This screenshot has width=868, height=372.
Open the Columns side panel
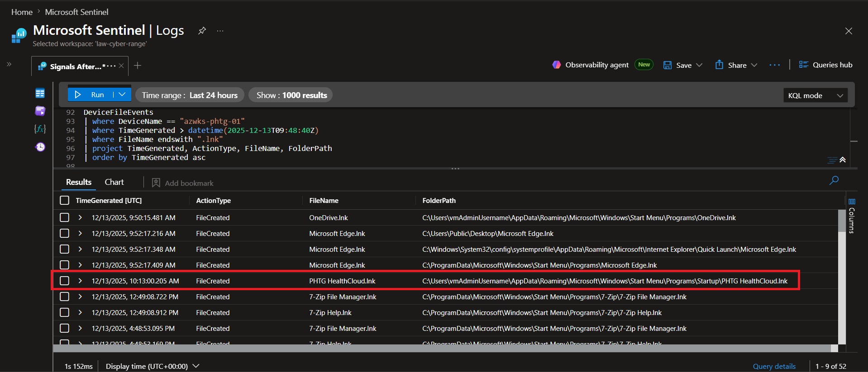coord(851,216)
